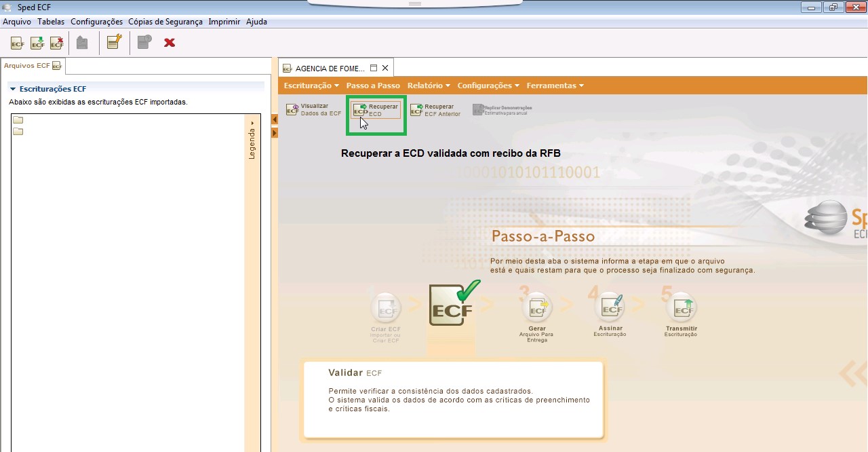Click 'Abaixo são exibidas as escriturações ECF importadas.' text
868x452 pixels.
98,102
